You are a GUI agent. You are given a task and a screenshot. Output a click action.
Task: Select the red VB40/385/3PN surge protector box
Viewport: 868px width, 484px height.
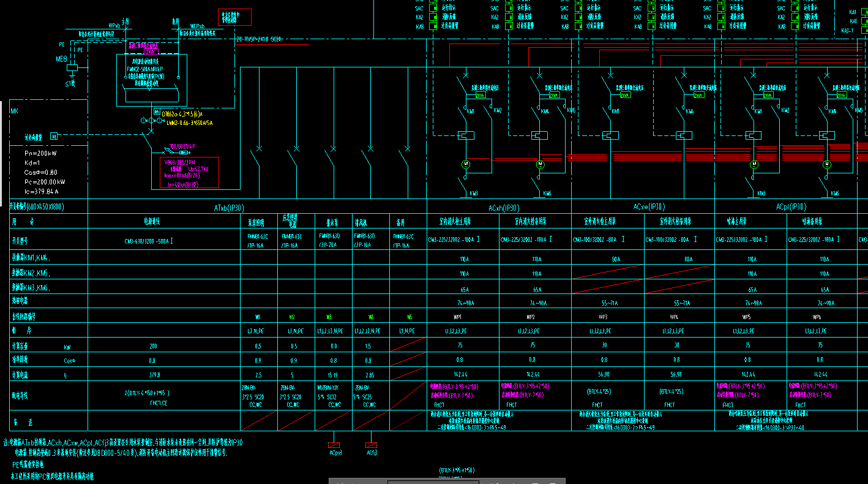pyautogui.click(x=189, y=172)
